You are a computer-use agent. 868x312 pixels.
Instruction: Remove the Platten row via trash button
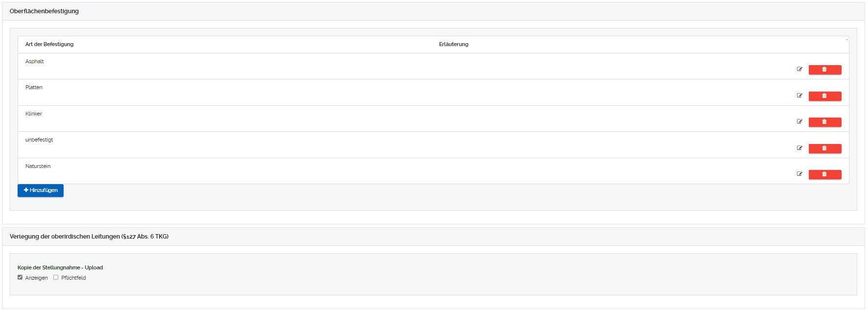point(824,96)
